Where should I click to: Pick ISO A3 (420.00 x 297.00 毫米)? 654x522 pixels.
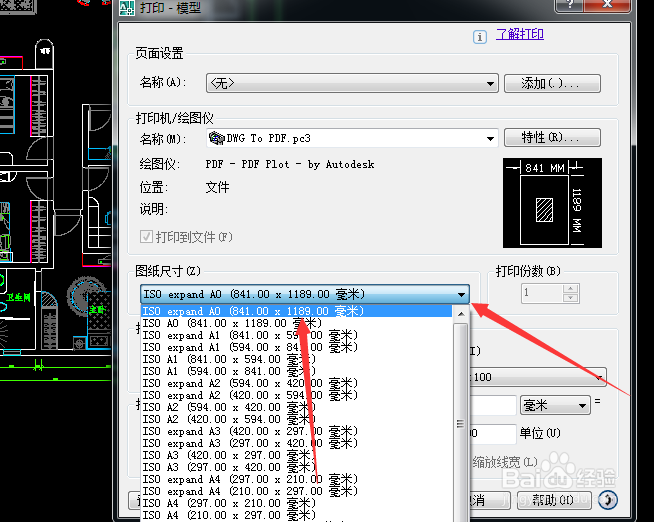pyautogui.click(x=297, y=455)
